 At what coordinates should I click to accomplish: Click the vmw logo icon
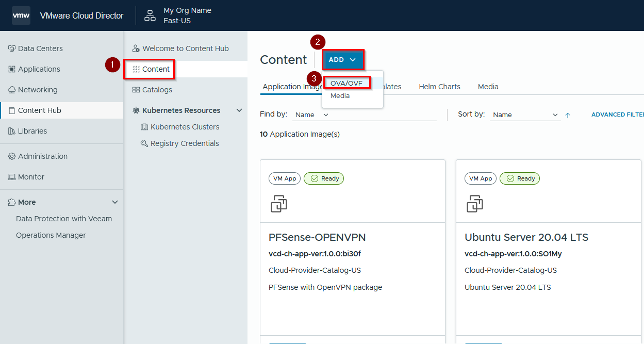(x=21, y=15)
